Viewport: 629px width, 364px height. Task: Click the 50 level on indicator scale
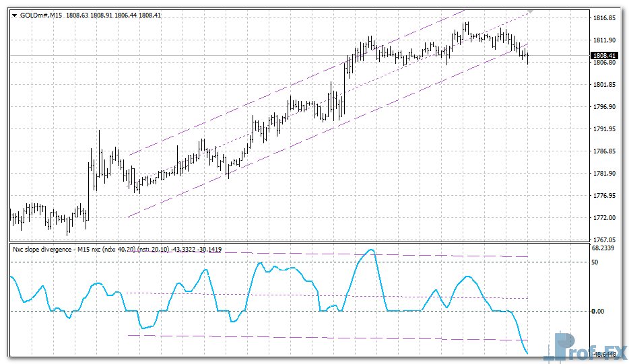tap(595, 262)
